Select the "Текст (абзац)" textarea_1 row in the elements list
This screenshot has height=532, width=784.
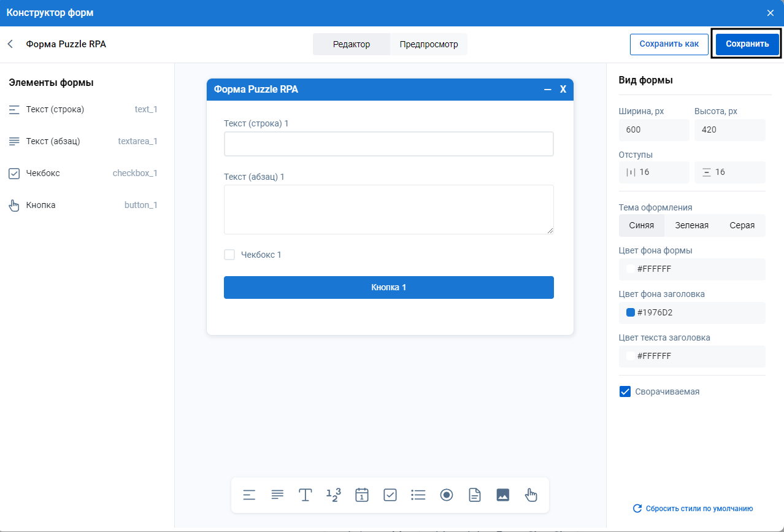83,141
